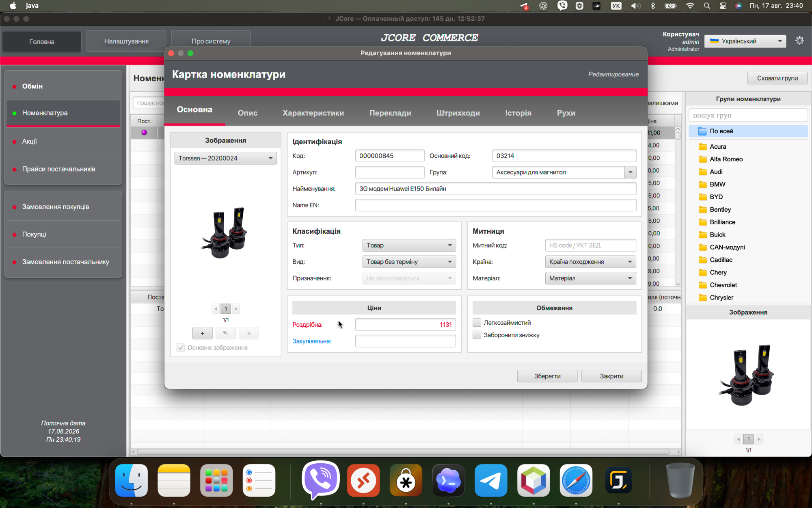Open Обмін in the left sidebar
812x508 pixels.
pyautogui.click(x=63, y=86)
